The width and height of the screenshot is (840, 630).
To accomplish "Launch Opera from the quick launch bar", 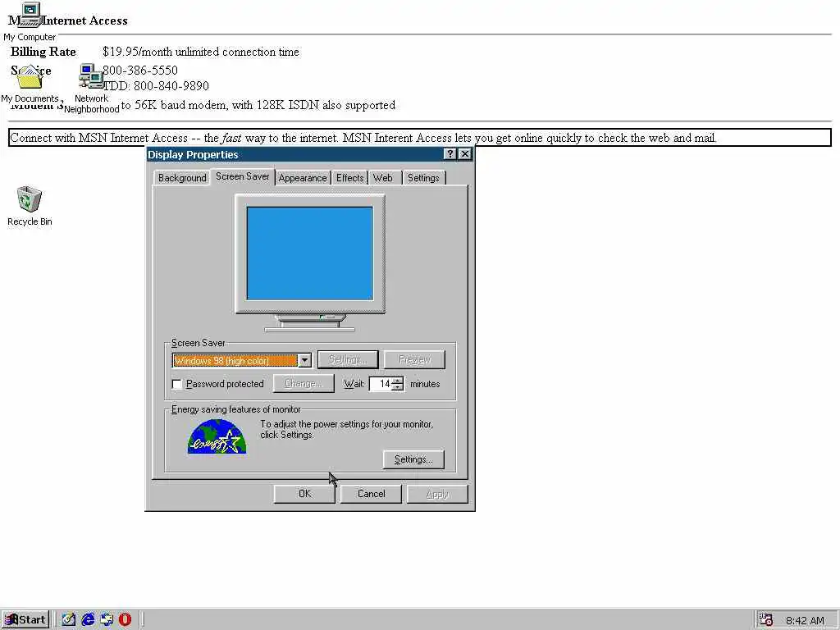I will click(x=125, y=619).
